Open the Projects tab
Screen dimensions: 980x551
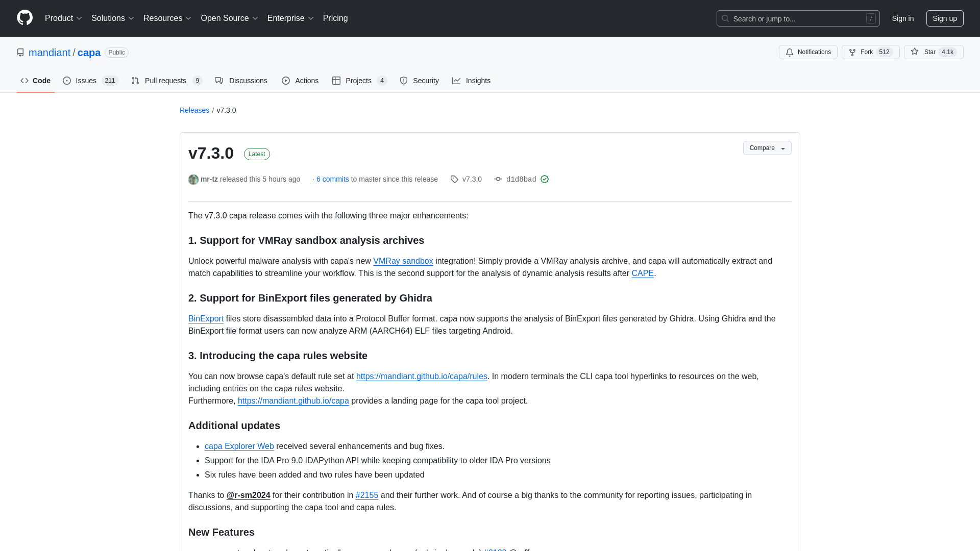[359, 81]
